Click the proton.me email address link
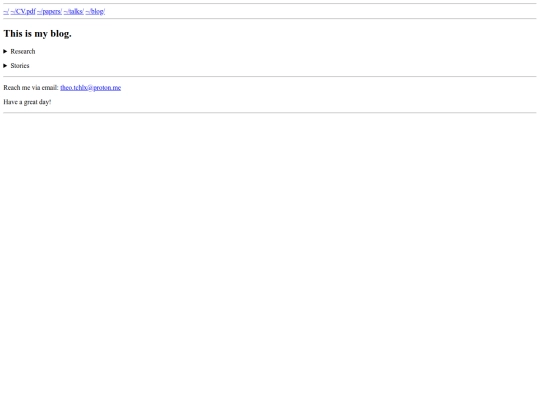Viewport: 540px width, 405px height. [x=91, y=87]
